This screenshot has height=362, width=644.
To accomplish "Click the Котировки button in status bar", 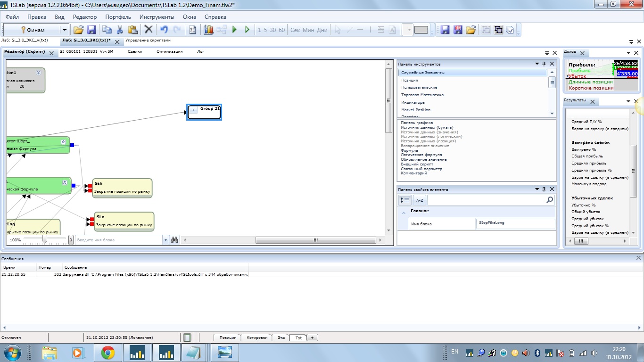I will pos(258,337).
